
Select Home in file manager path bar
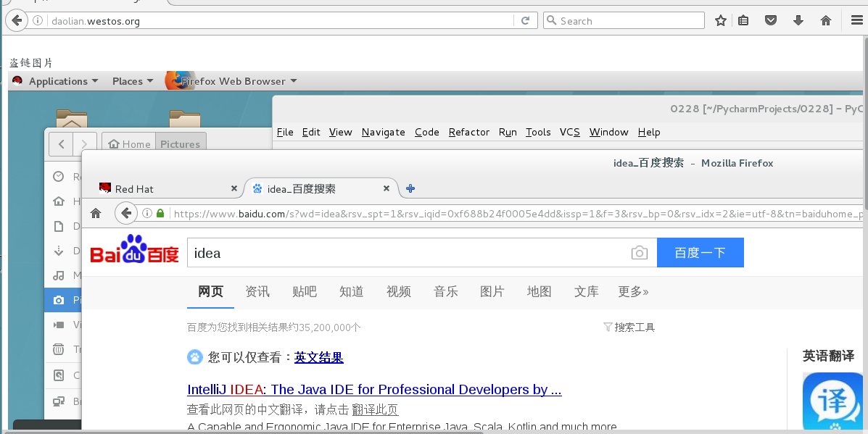coord(129,144)
